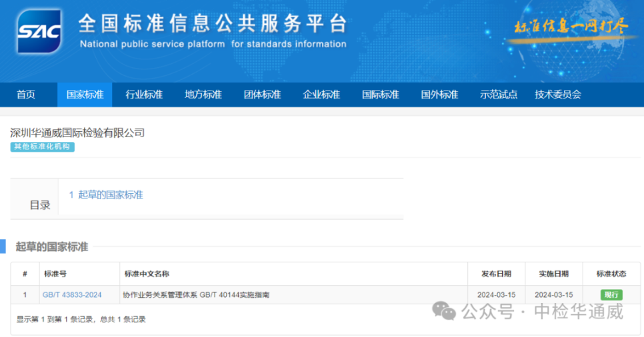Screen dimensions: 644x337
Task: Click the 2024-03-15 publish date cell
Action: tap(496, 295)
